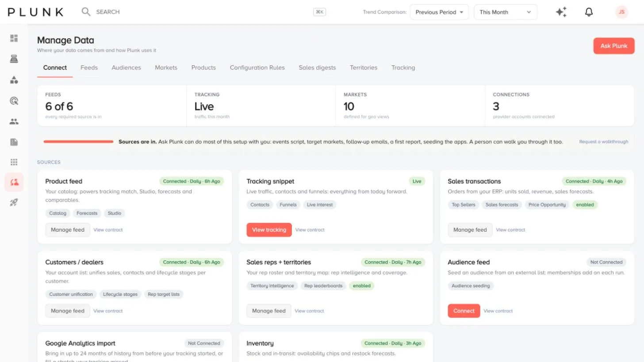Viewport: 644px width, 362px height.
Task: Open the This Month date dropdown
Action: tap(506, 12)
